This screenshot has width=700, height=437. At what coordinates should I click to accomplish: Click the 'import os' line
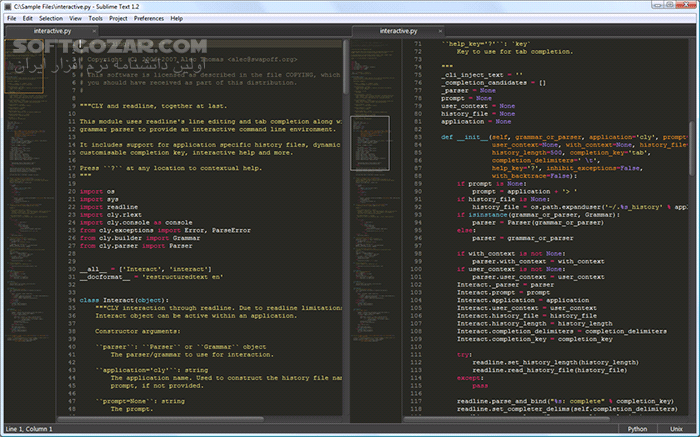tap(97, 191)
